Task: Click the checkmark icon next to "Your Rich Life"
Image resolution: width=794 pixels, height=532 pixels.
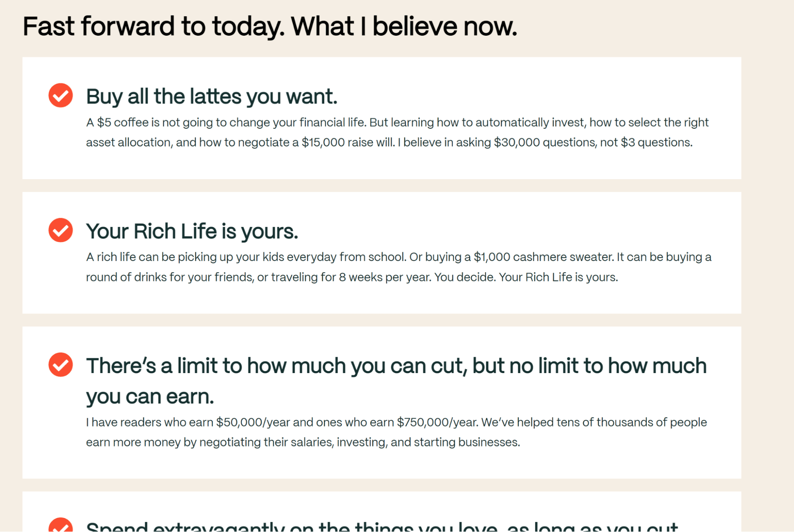Action: (x=60, y=230)
